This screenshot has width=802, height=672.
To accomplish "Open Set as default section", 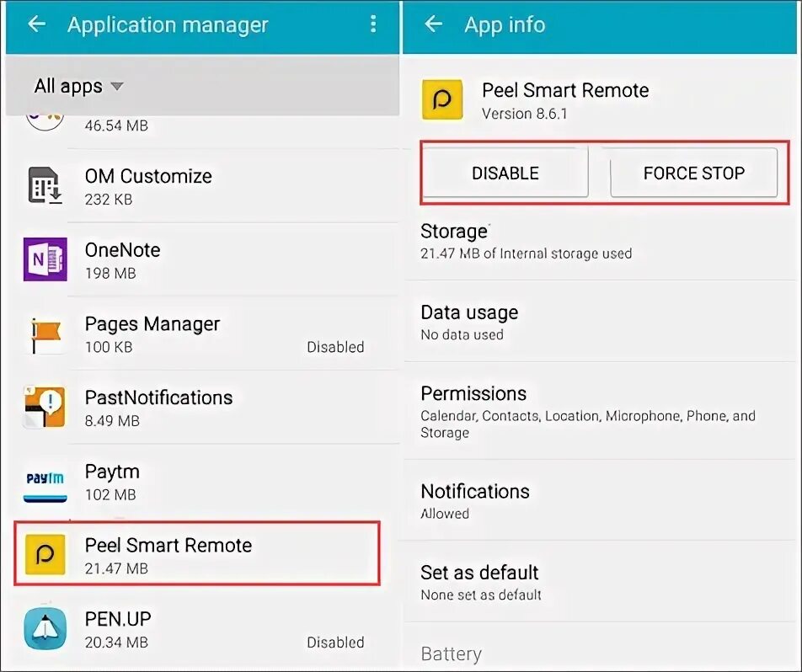I will click(600, 582).
